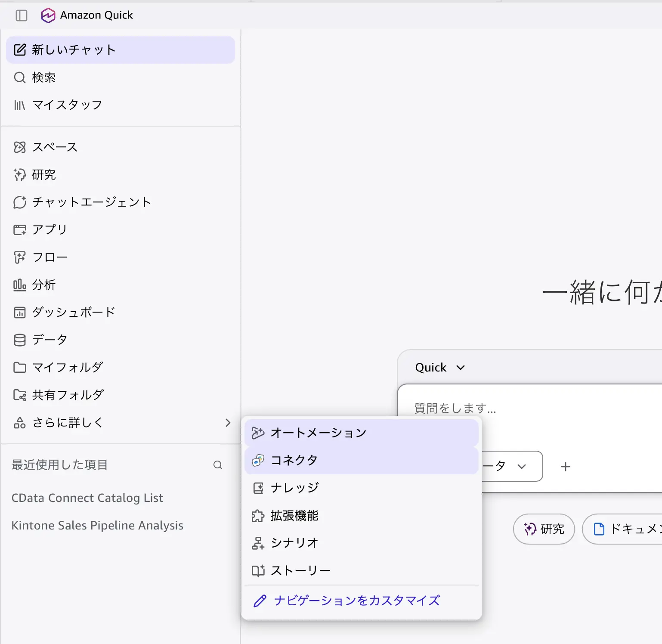This screenshot has width=662, height=644.
Task: Click the 研究 suggestion chip button
Action: coord(544,529)
